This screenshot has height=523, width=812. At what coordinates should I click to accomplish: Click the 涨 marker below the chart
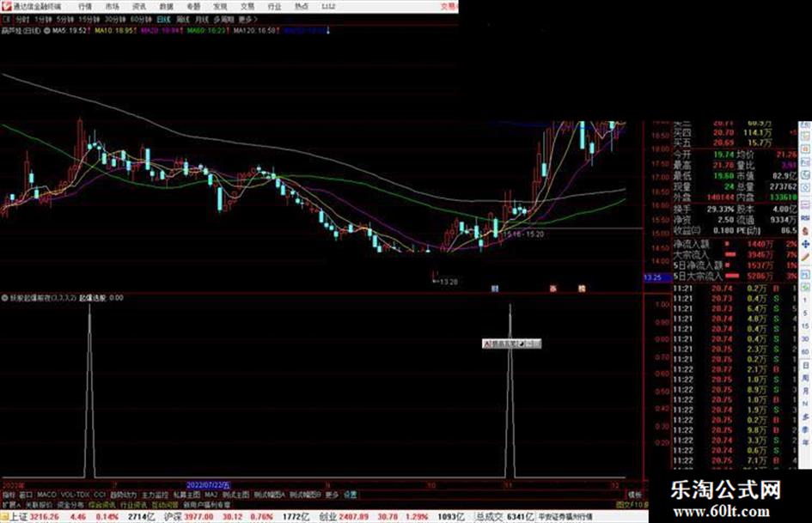[x=553, y=289]
